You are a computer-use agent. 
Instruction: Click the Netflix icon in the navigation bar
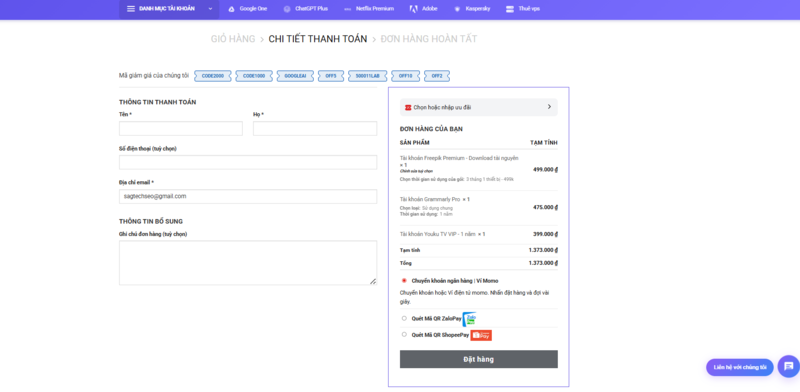347,9
